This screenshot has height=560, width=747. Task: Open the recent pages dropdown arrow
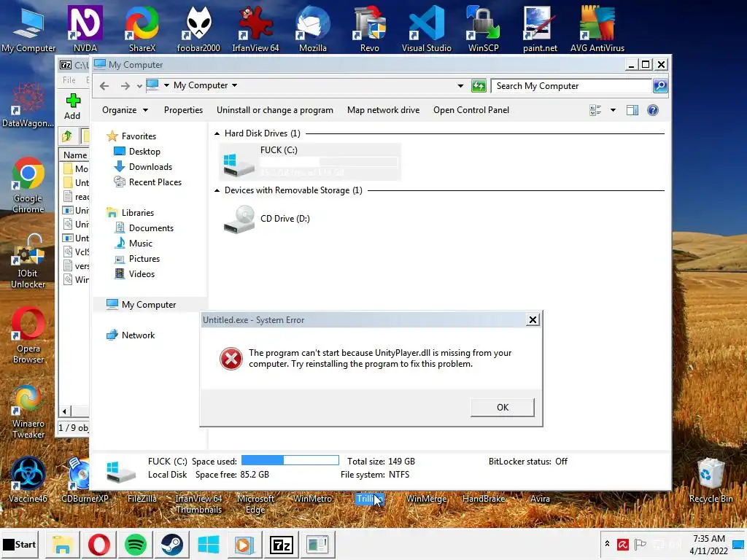(139, 86)
